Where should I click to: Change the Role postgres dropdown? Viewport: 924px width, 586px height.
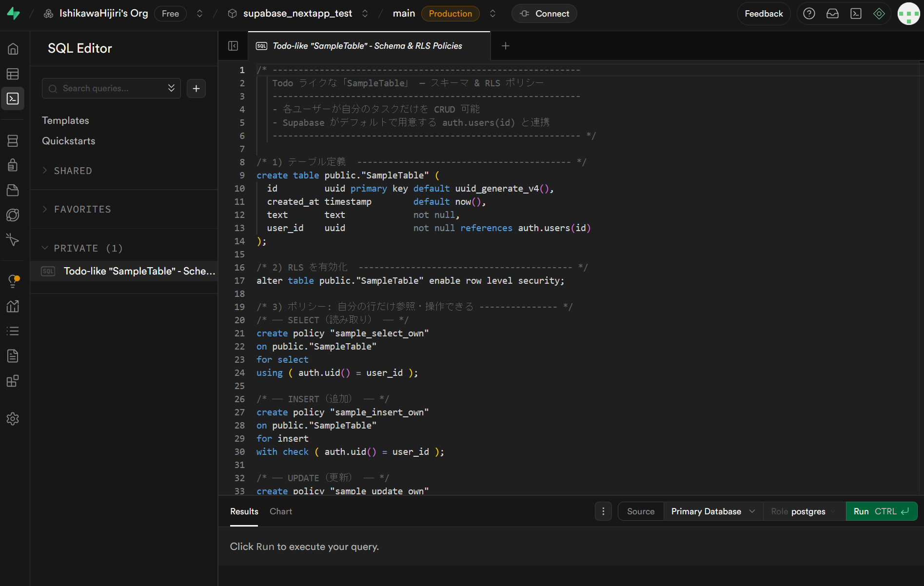click(x=804, y=511)
